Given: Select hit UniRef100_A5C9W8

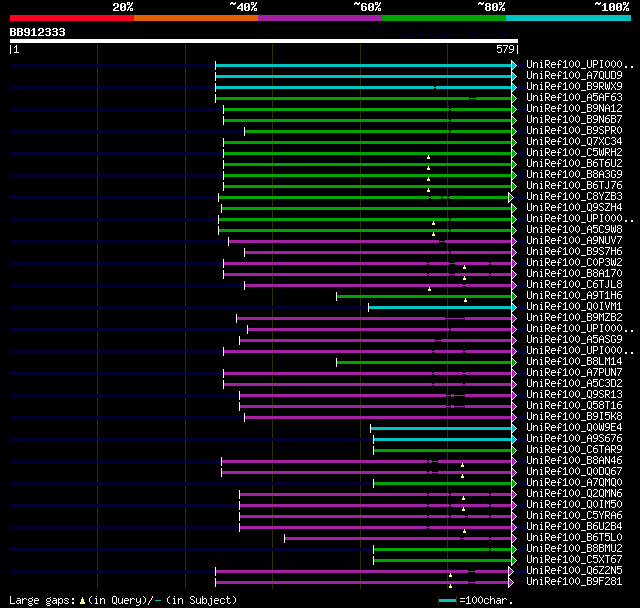Looking at the screenshot, I should click(x=574, y=230).
